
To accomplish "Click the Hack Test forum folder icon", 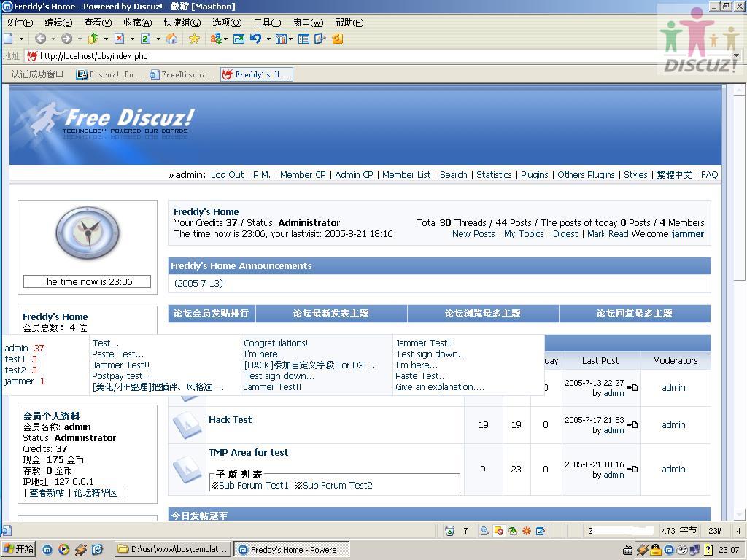I will tap(187, 425).
